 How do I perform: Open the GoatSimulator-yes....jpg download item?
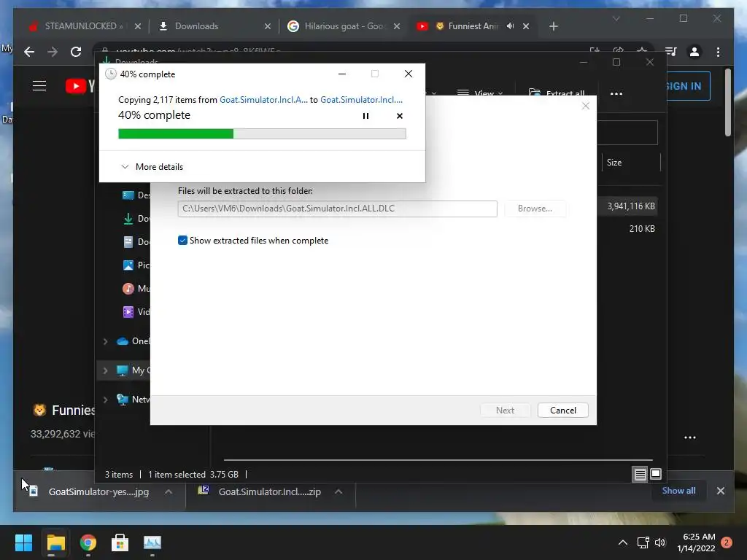tap(90, 492)
